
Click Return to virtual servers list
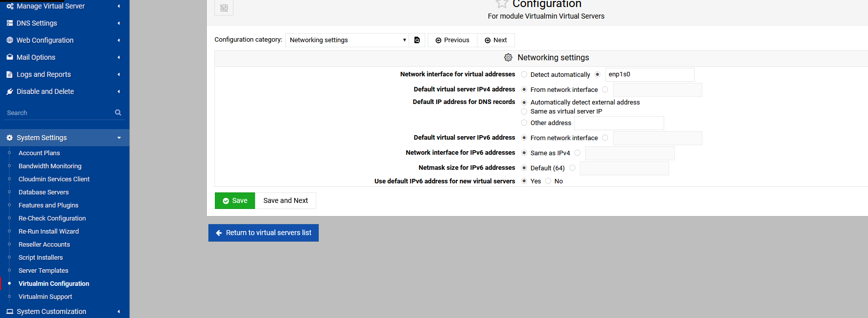click(x=264, y=233)
